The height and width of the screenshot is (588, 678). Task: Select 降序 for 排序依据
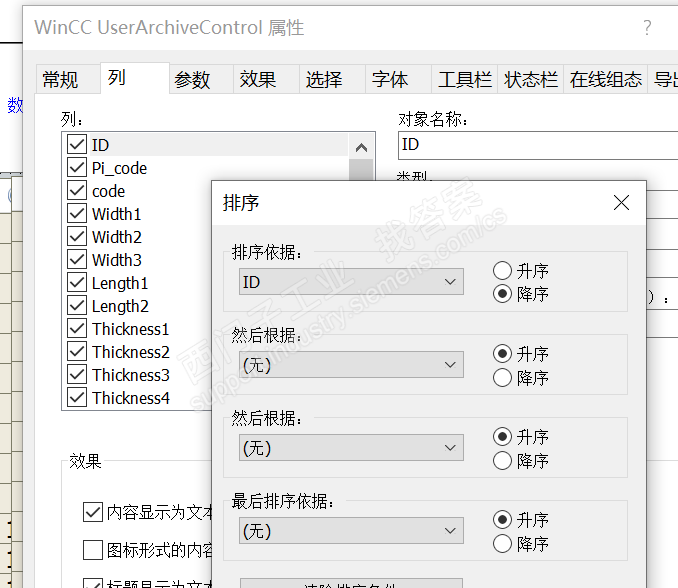click(x=502, y=294)
